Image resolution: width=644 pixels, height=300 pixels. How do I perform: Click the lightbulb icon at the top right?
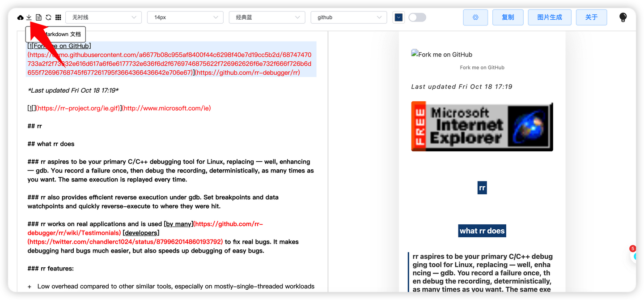coord(623,17)
